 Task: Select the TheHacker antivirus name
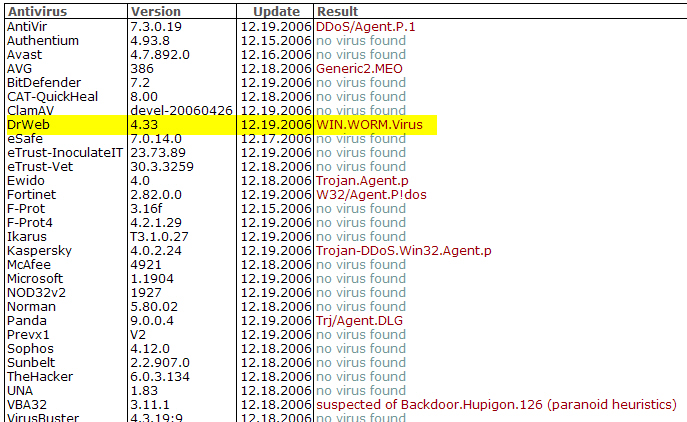click(x=40, y=377)
